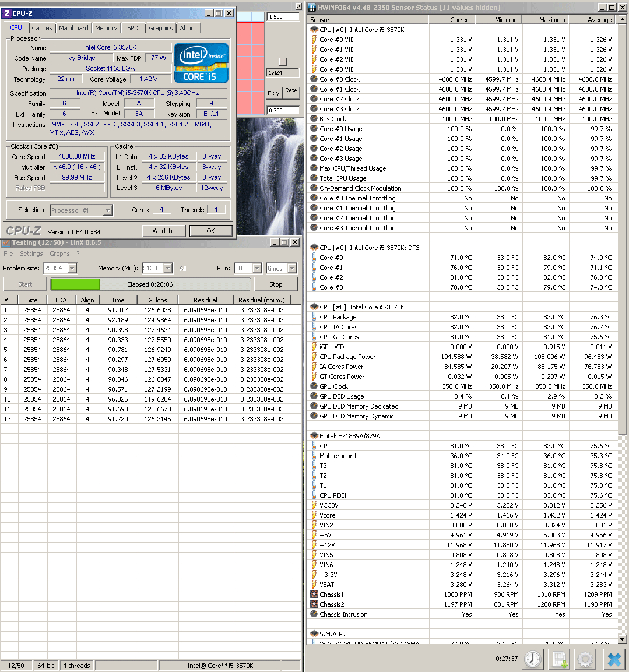Select the 'IA Cores Power' sensor row
This screenshot has width=629, height=672.
[462, 367]
